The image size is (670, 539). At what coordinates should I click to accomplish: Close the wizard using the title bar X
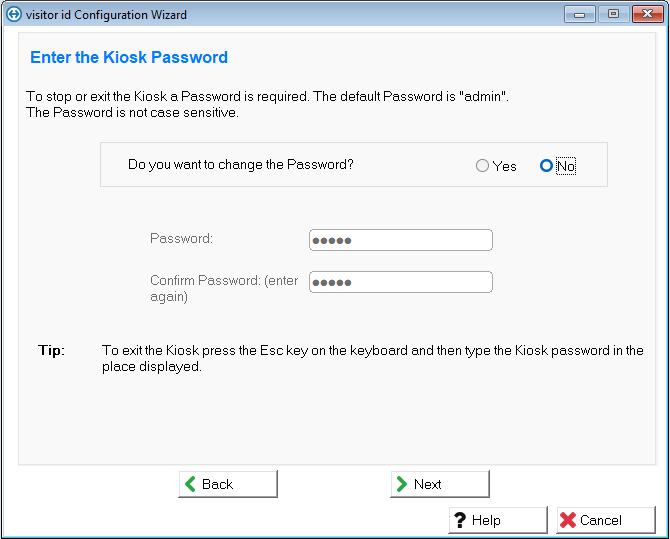coord(645,15)
